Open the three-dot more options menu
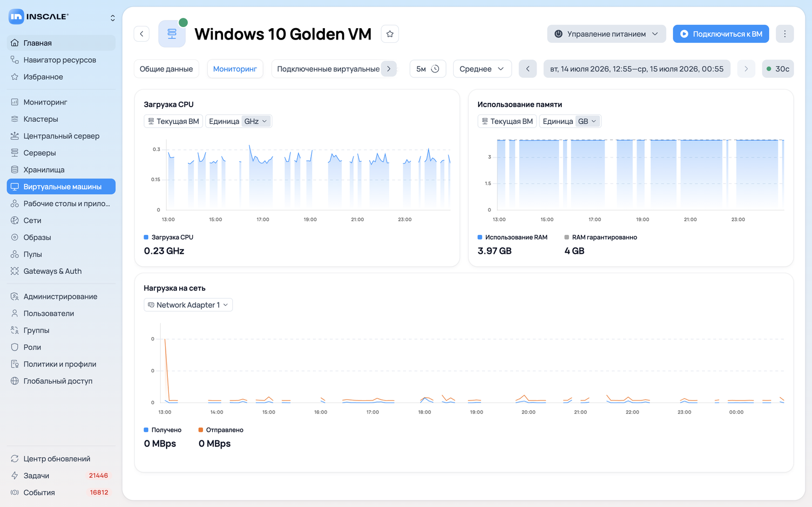This screenshot has width=812, height=507. [x=784, y=34]
